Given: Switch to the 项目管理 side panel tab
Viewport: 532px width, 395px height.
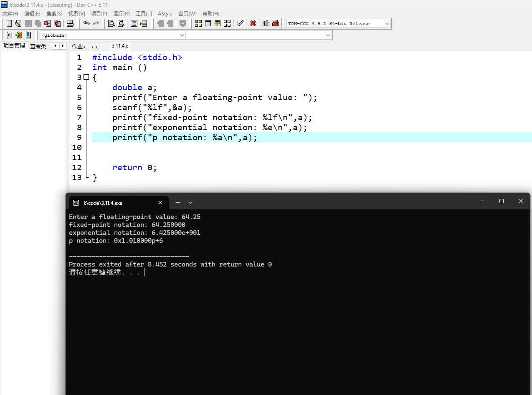Looking at the screenshot, I should click(x=14, y=46).
